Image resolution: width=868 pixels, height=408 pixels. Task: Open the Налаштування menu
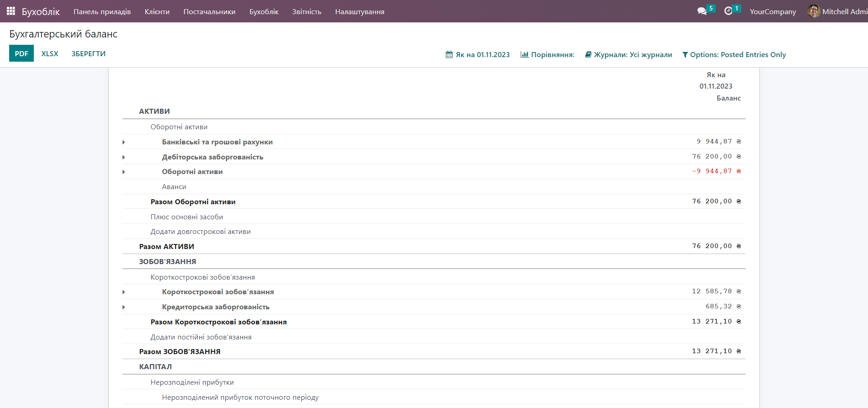pyautogui.click(x=359, y=11)
